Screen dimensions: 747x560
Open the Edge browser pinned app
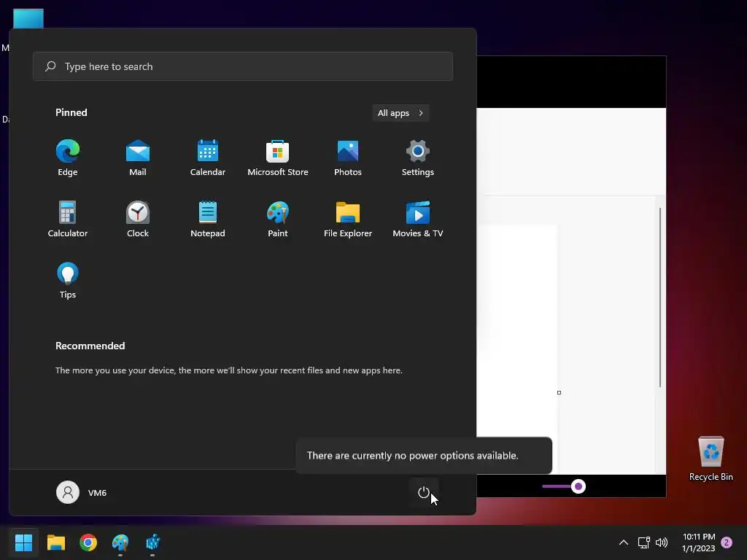point(68,158)
